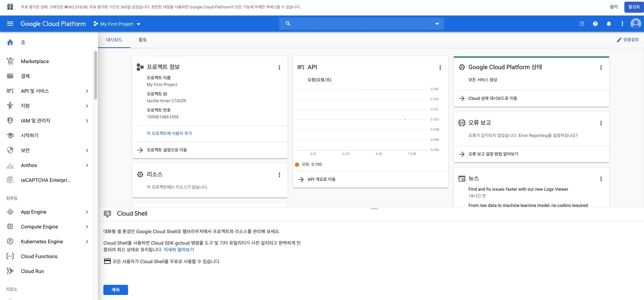
Task: Click 자세히 알아보기 link in Cloud Shell
Action: point(179,250)
